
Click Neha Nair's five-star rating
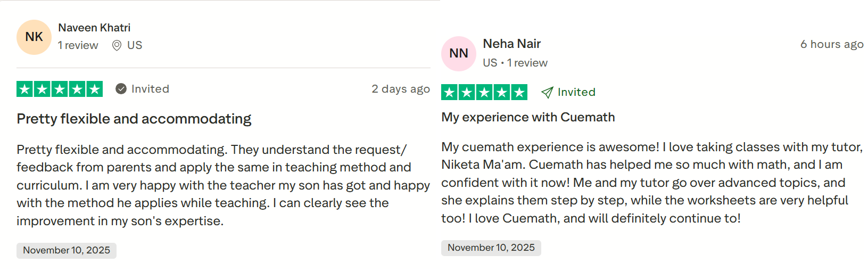pos(484,93)
